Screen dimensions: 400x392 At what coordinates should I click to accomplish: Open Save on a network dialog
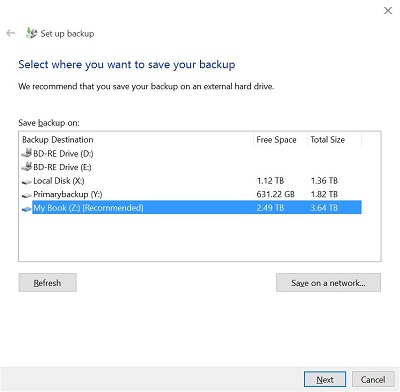(328, 283)
